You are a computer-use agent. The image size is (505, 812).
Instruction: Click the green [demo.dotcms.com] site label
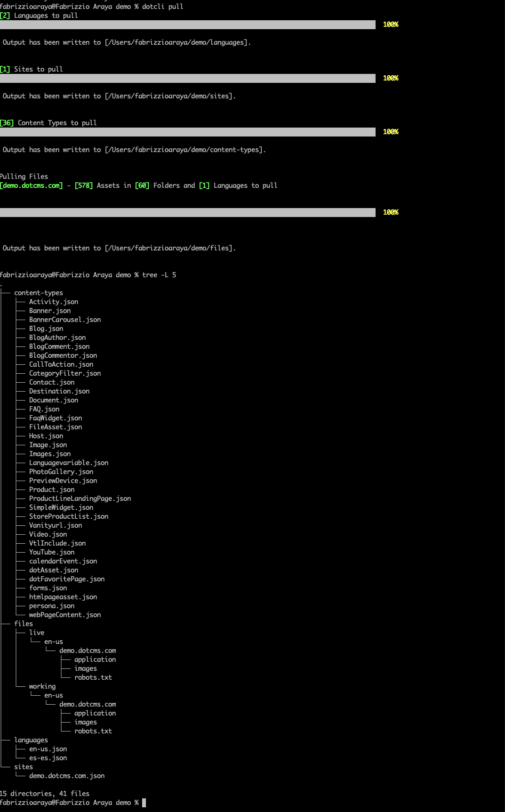coord(31,185)
